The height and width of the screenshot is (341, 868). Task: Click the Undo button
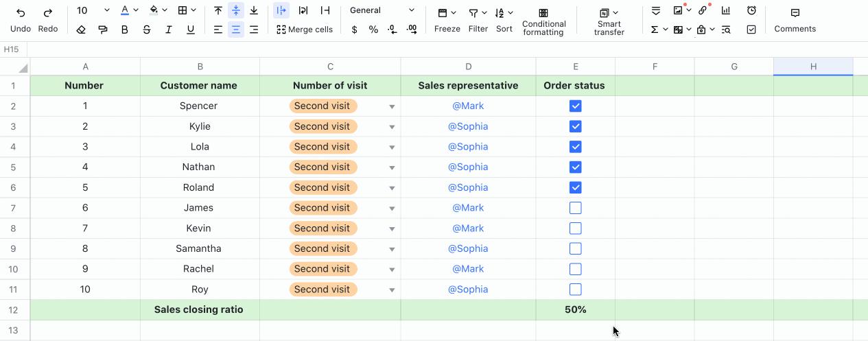click(21, 19)
